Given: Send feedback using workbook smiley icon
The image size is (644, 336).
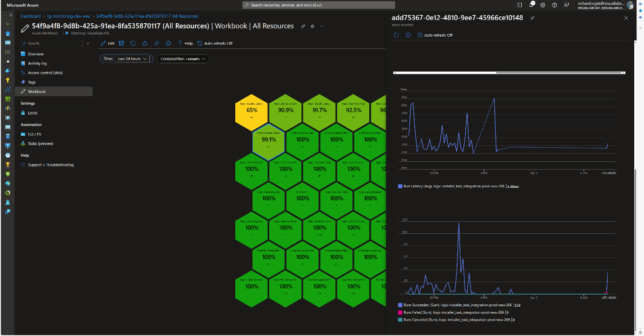Looking at the screenshot, I should (168, 43).
